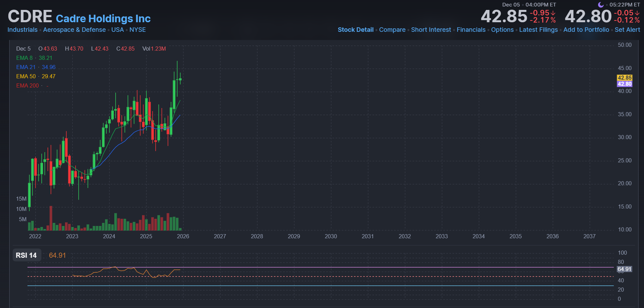Go to Options page
644x308 pixels.
click(502, 30)
